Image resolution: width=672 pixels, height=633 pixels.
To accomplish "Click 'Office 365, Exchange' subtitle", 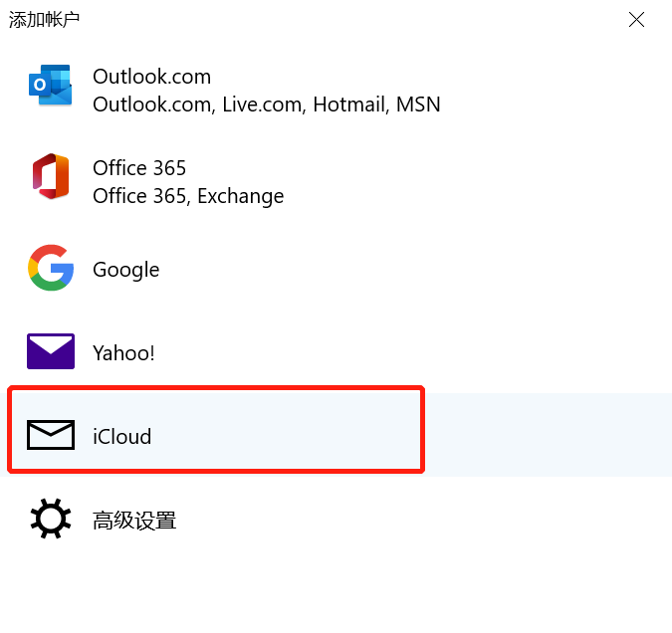I will coord(188,197).
